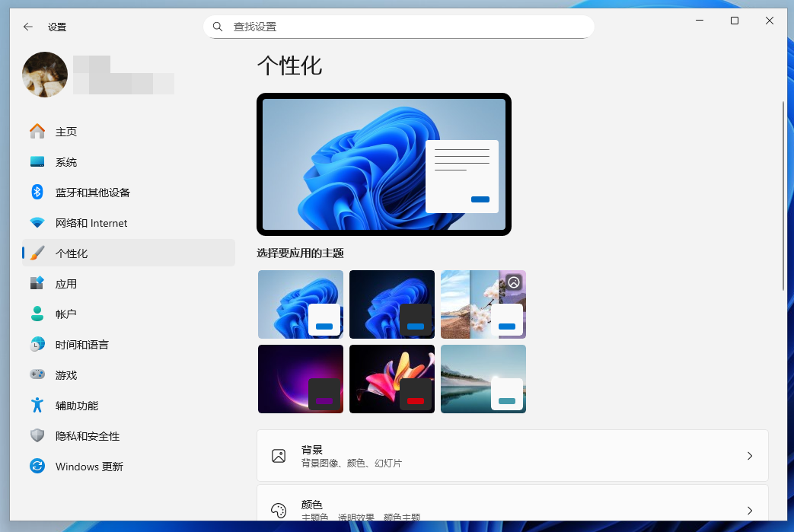Go to 游戏 settings
794x532 pixels.
pos(129,374)
